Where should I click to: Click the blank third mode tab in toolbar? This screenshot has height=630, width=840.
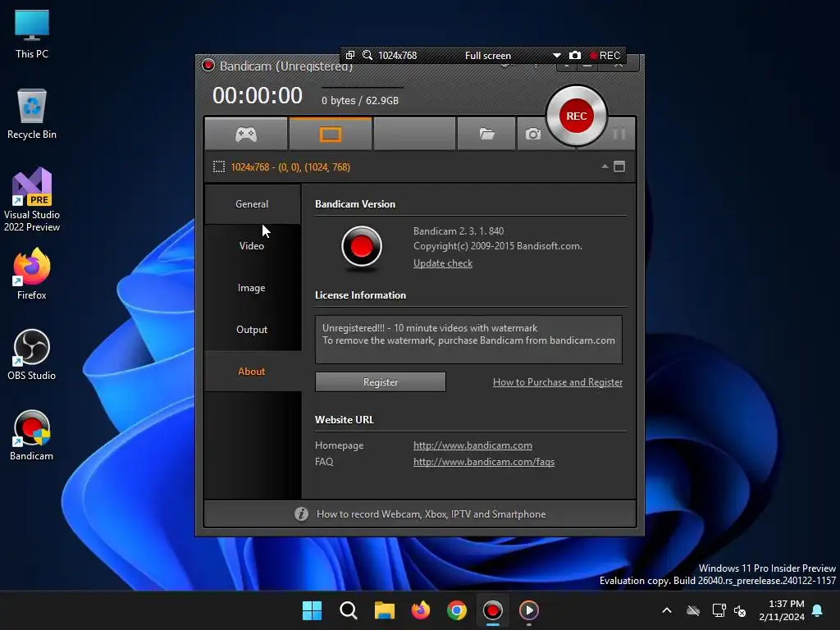click(414, 134)
